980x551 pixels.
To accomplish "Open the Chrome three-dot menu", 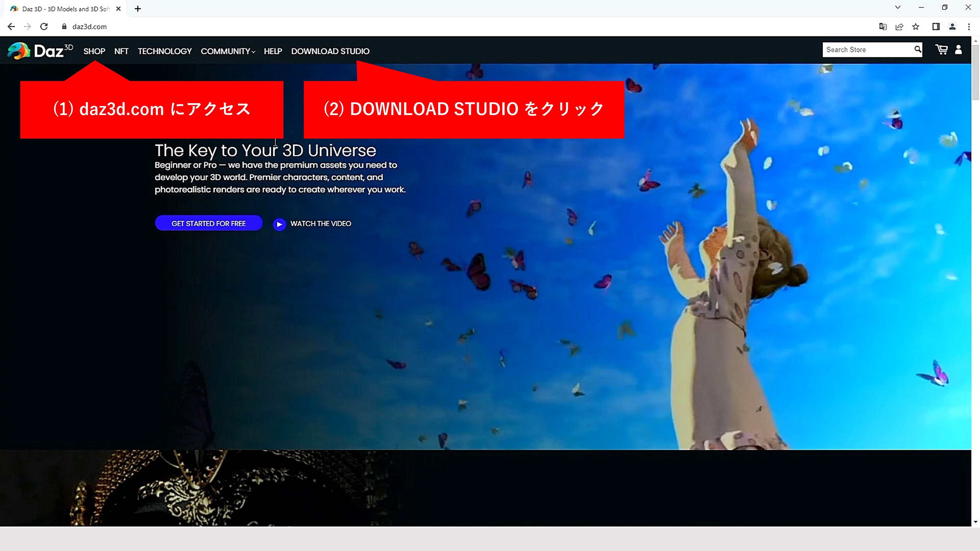I will point(969,27).
